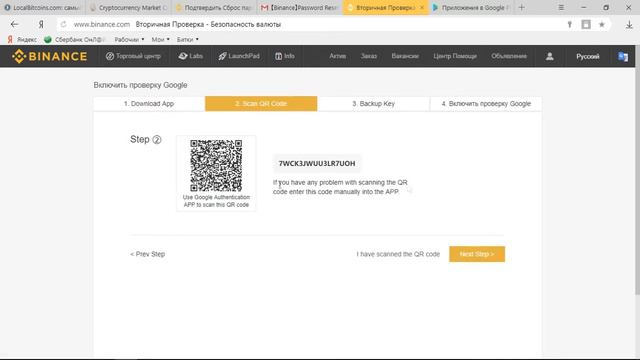640x360 pixels.
Task: Open the Объявление navigation link
Action: (509, 56)
